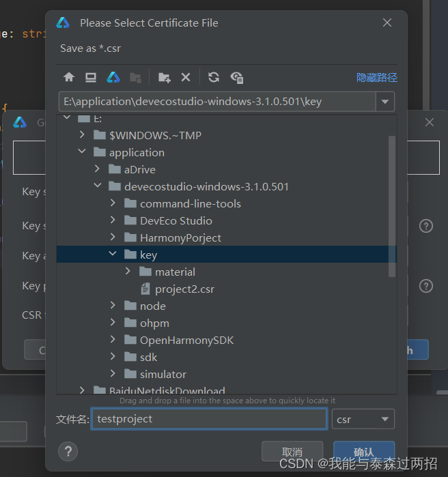The width and height of the screenshot is (448, 477).
Task: Expand the simulator folder
Action: click(x=113, y=373)
